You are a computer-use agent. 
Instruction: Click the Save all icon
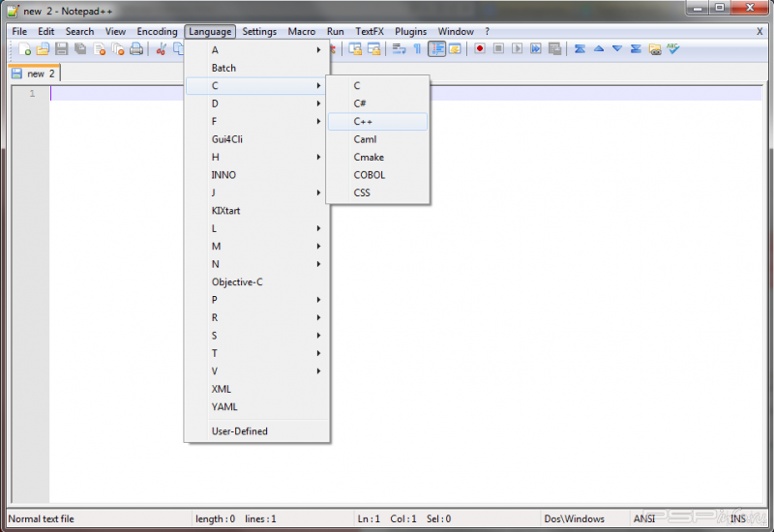79,49
